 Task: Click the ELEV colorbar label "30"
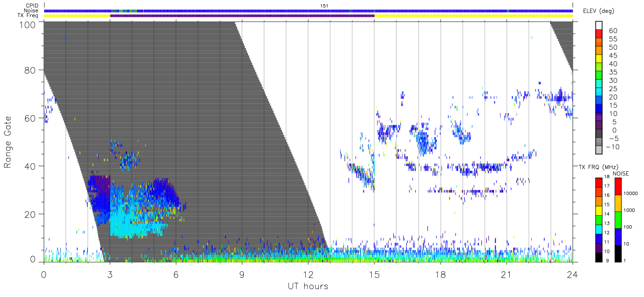coord(613,81)
